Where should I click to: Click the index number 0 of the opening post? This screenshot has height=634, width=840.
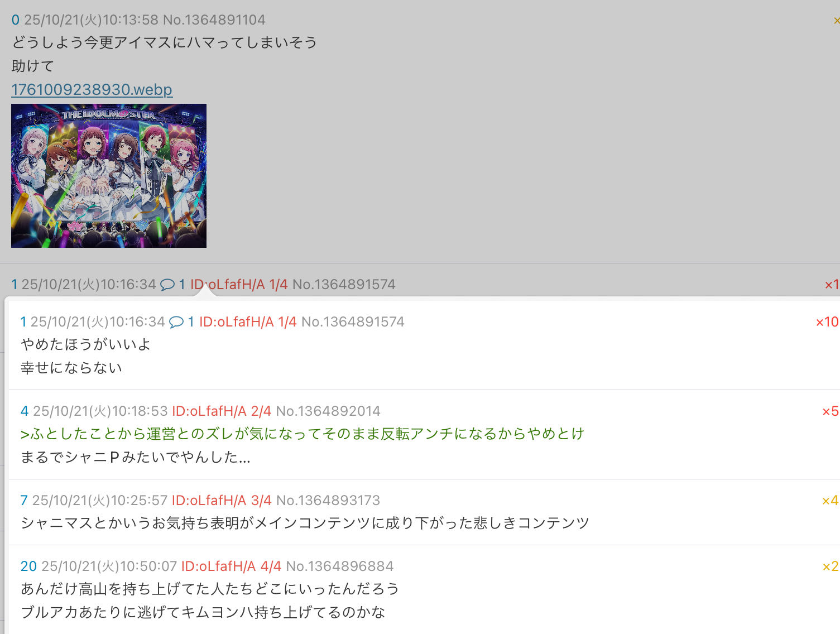pos(16,20)
